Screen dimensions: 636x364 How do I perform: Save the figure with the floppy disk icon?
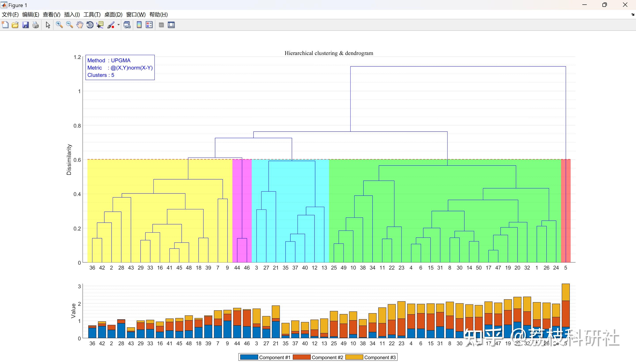pyautogui.click(x=25, y=25)
